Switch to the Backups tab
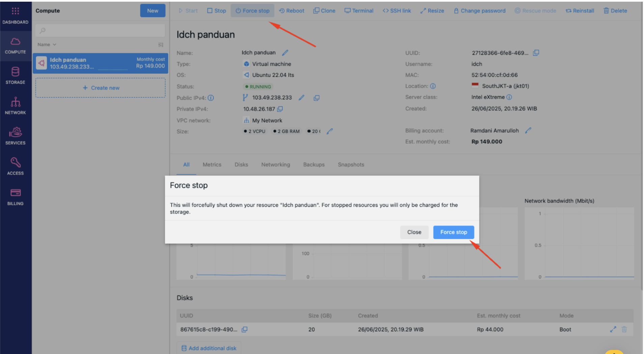The image size is (644, 354). [x=314, y=165]
